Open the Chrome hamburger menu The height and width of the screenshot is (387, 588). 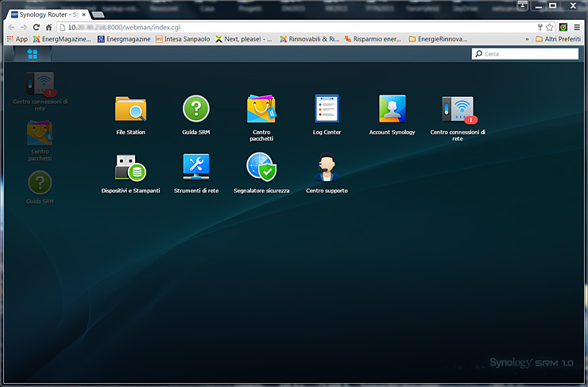[x=577, y=27]
